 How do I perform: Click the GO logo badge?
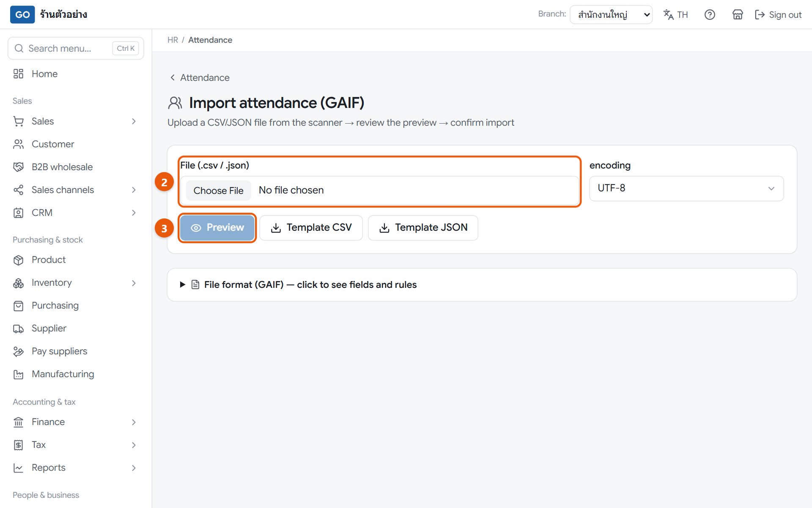tap(22, 14)
